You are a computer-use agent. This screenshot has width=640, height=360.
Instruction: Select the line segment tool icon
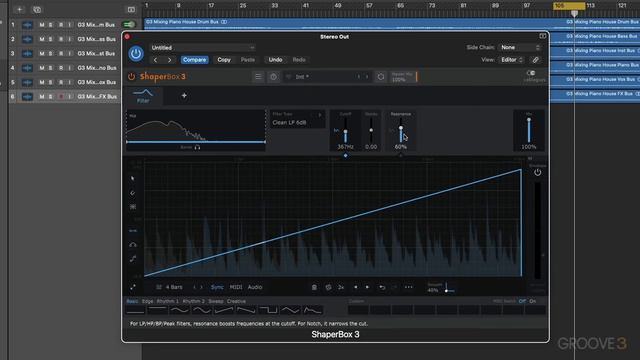pos(133,231)
